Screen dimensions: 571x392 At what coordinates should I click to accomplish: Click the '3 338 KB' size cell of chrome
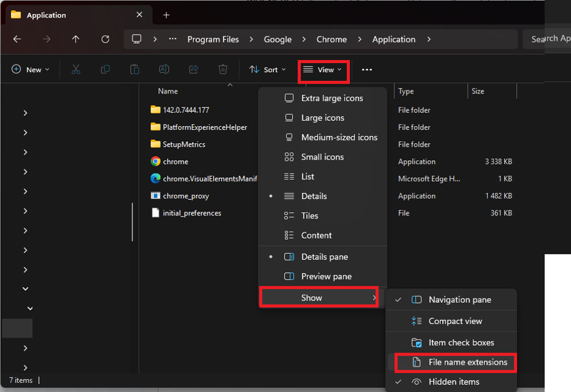click(498, 161)
